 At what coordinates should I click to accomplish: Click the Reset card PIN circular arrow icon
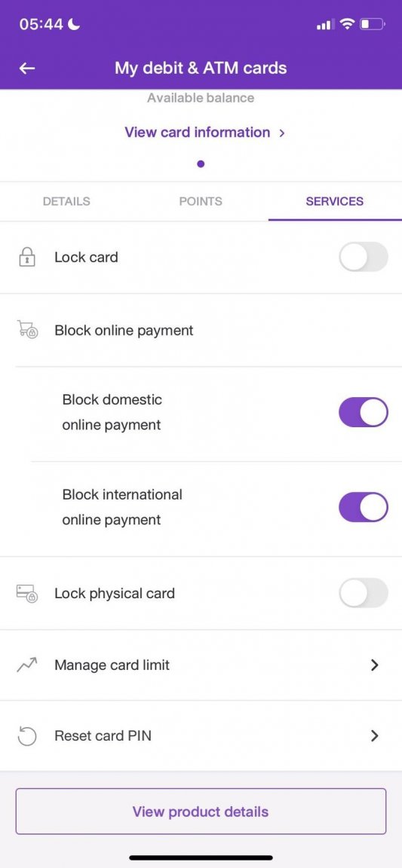[26, 735]
